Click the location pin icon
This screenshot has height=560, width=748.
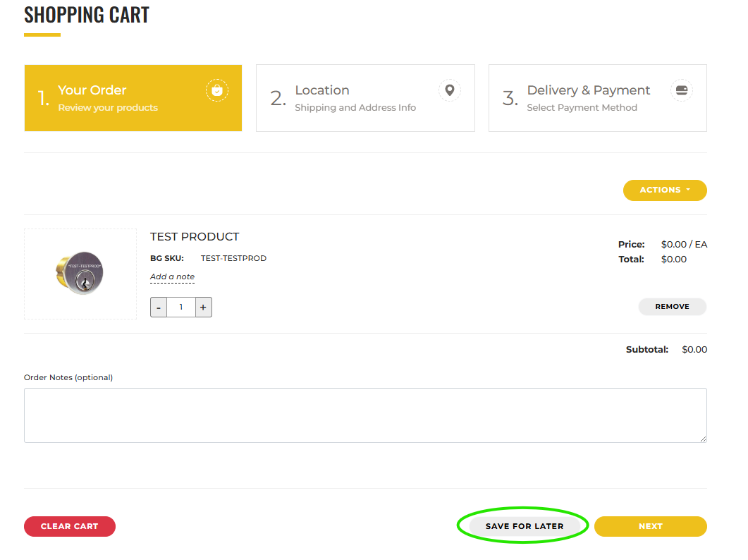pyautogui.click(x=449, y=90)
